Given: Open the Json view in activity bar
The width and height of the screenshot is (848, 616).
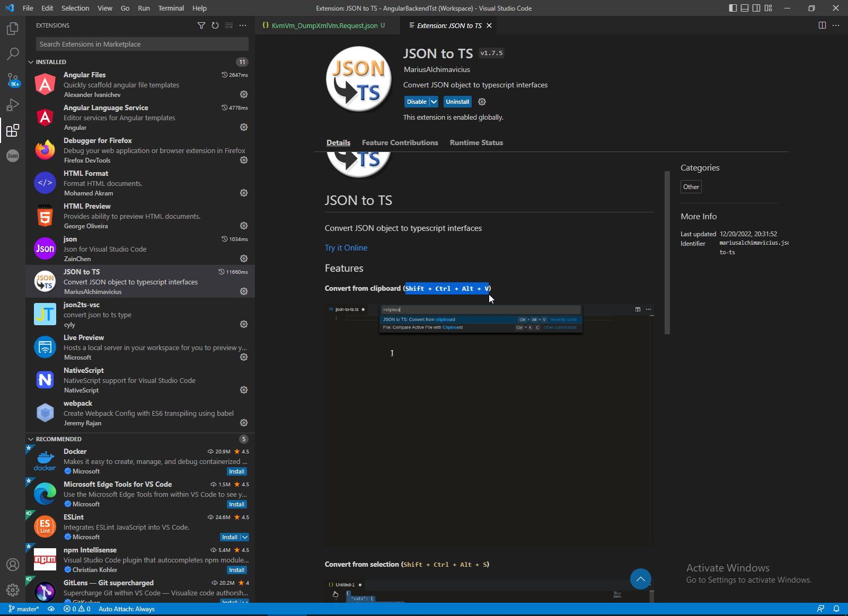Looking at the screenshot, I should (x=13, y=156).
